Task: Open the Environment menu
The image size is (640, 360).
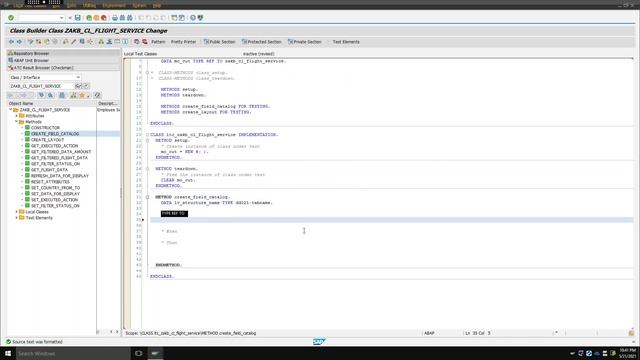Action: point(114,5)
